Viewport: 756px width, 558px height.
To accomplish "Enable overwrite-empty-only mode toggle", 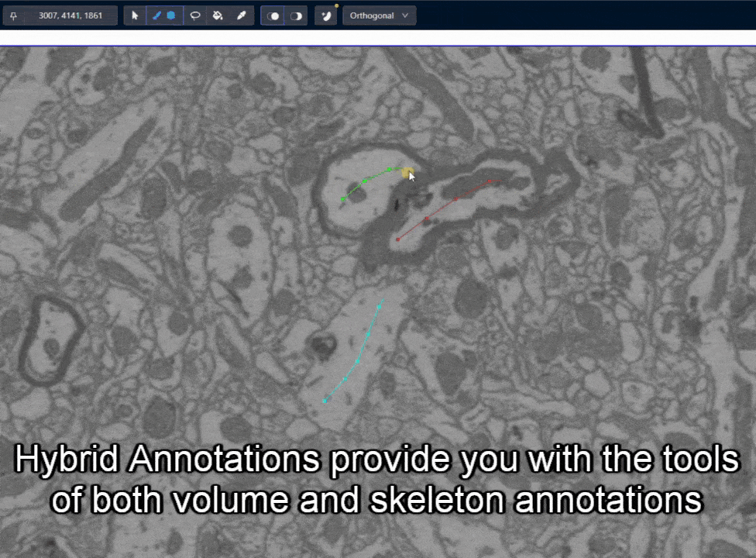I will [296, 16].
